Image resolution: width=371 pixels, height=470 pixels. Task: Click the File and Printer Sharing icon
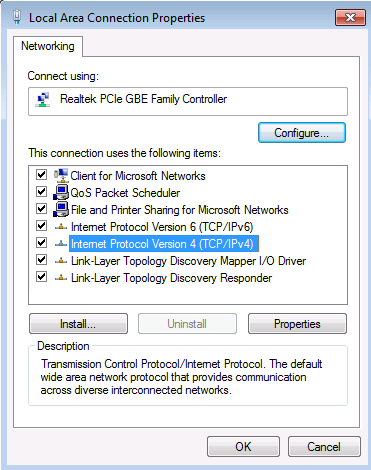pyautogui.click(x=61, y=209)
